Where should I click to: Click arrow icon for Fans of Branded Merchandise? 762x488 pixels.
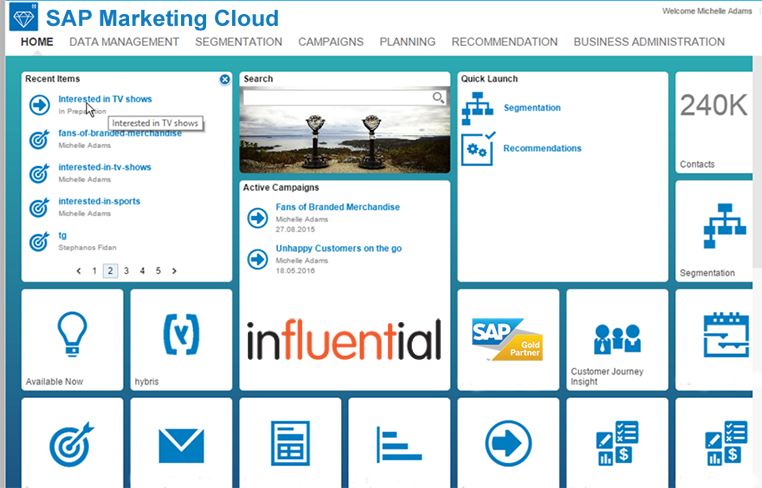coord(258,218)
